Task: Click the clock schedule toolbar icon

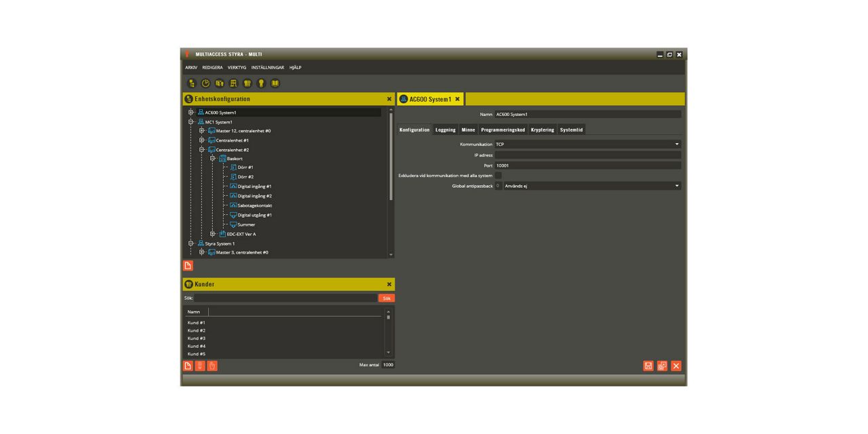Action: (x=205, y=83)
